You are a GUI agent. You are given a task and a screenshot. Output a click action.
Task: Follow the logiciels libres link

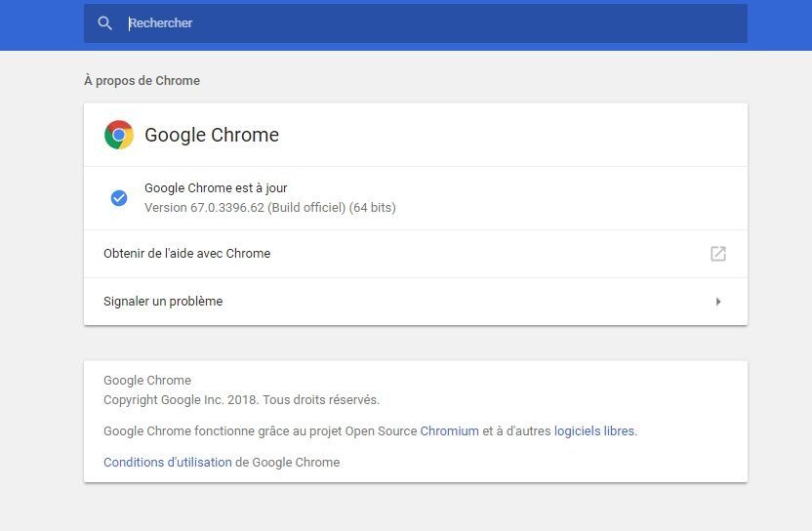pyautogui.click(x=594, y=431)
